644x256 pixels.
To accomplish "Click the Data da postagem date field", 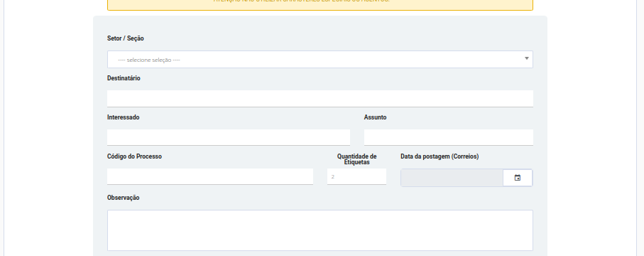I will (452, 178).
